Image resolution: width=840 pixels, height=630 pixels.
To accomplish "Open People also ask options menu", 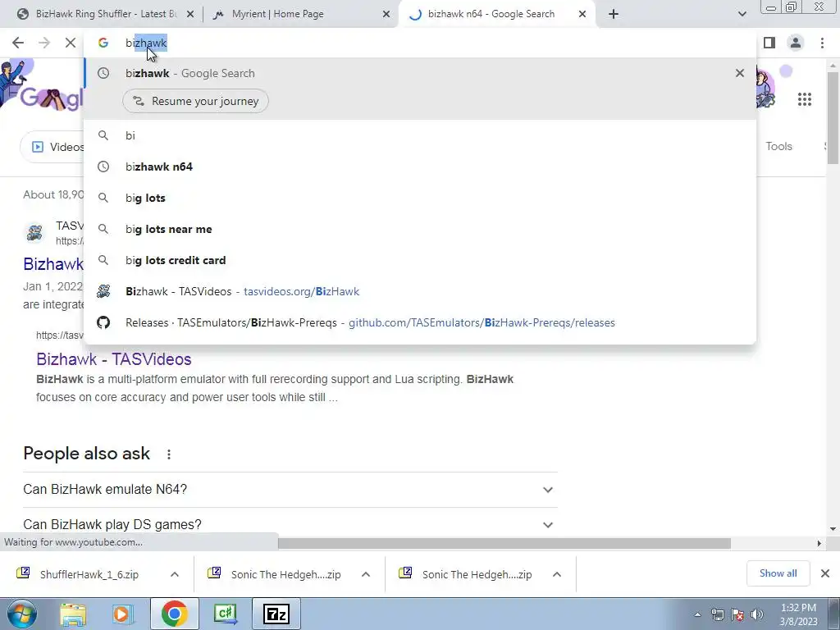I will click(x=169, y=454).
